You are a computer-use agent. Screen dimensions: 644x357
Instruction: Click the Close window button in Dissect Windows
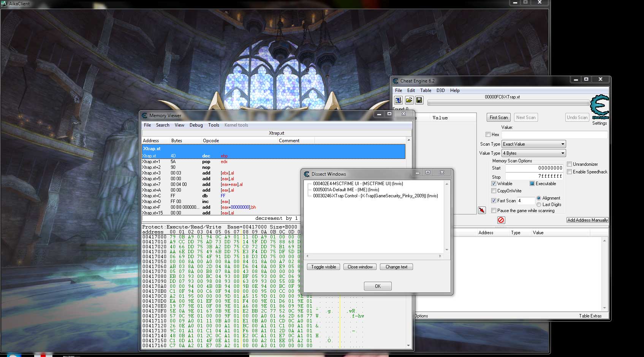(360, 267)
